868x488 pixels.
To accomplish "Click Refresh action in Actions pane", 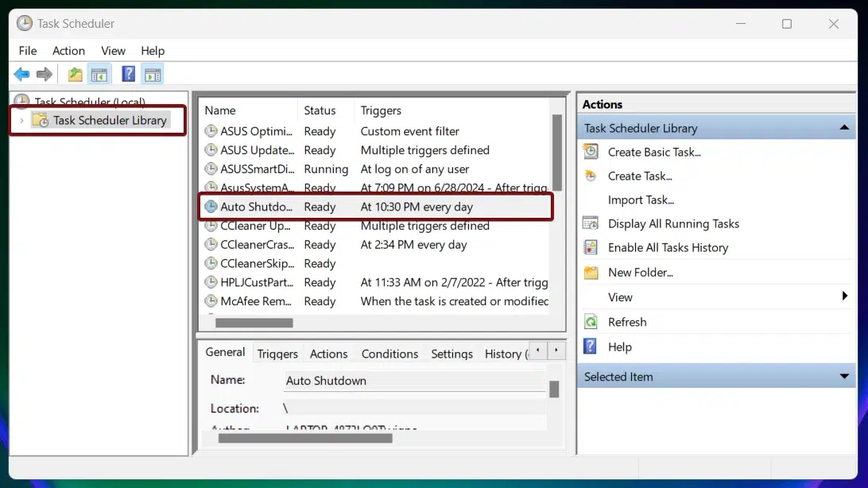I will coord(627,322).
